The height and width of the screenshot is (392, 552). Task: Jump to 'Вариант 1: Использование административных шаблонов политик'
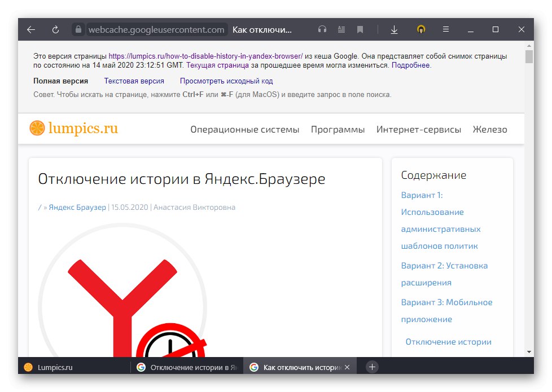[441, 221]
